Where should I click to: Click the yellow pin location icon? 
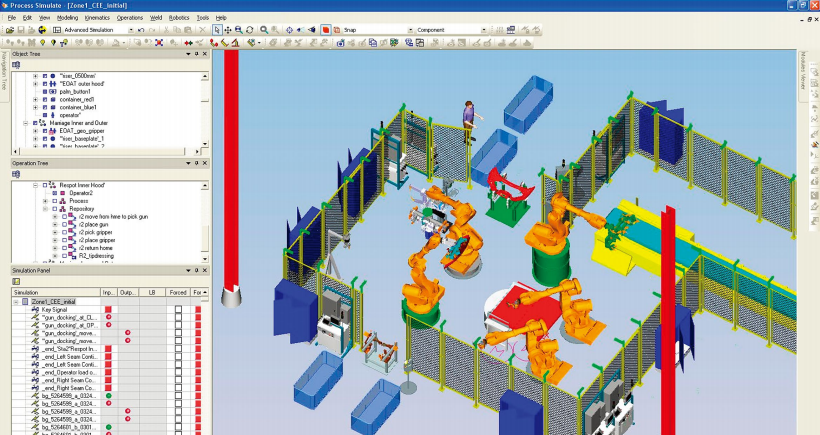[42, 43]
